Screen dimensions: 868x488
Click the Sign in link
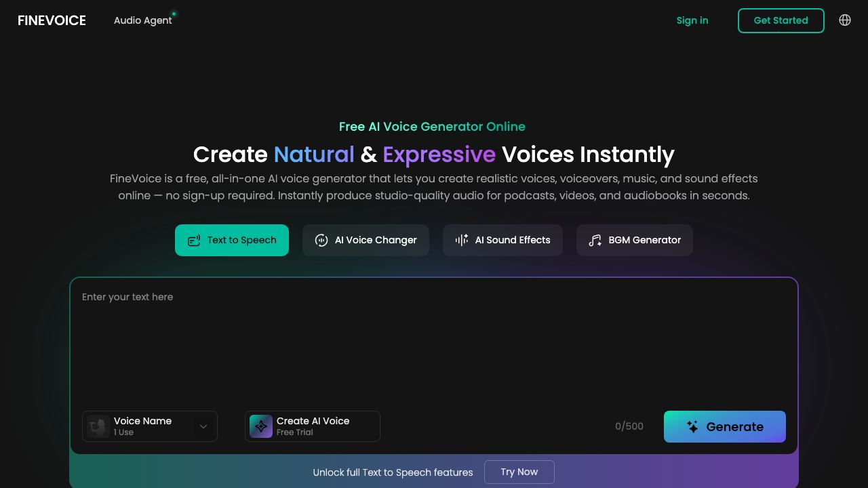[x=692, y=20]
